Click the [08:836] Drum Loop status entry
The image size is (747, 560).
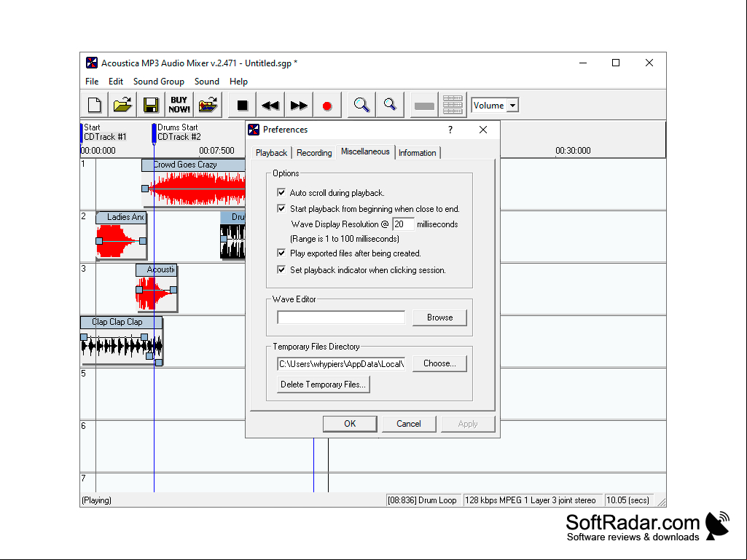click(422, 500)
